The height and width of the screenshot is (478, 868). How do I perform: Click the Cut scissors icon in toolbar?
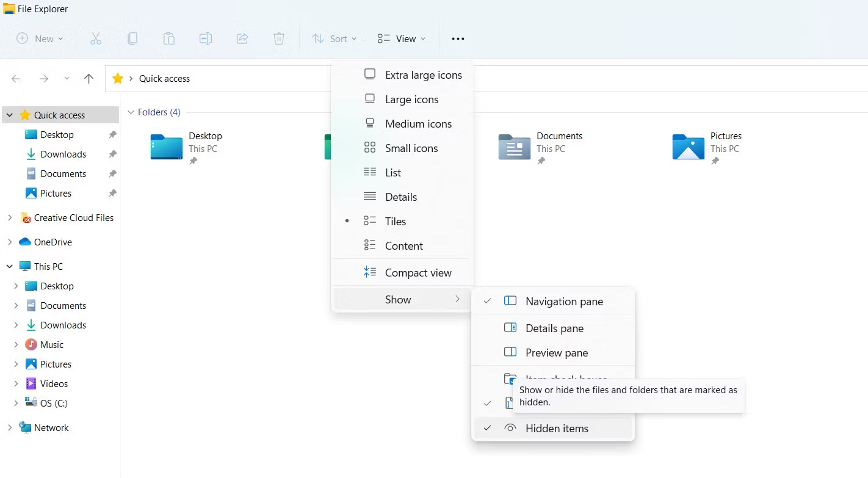pos(96,38)
